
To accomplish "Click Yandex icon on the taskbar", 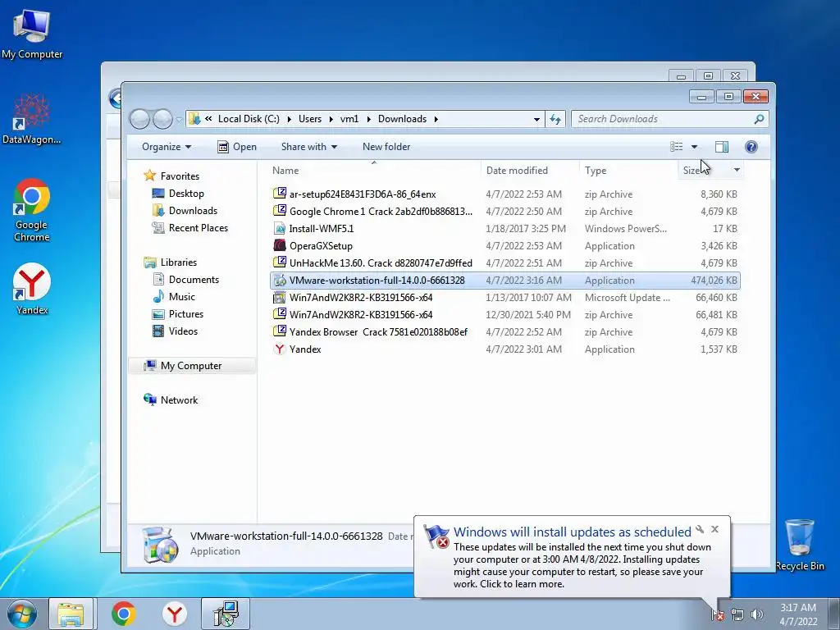I will pos(175,614).
